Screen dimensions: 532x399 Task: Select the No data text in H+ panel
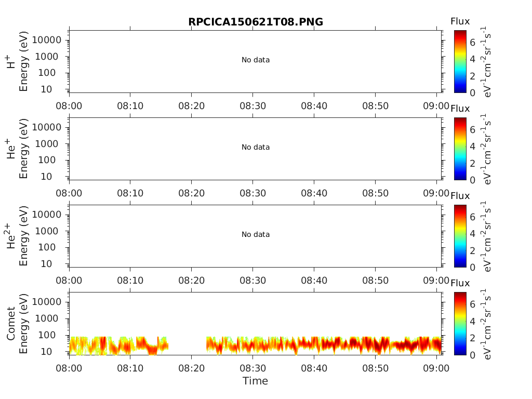(x=256, y=60)
